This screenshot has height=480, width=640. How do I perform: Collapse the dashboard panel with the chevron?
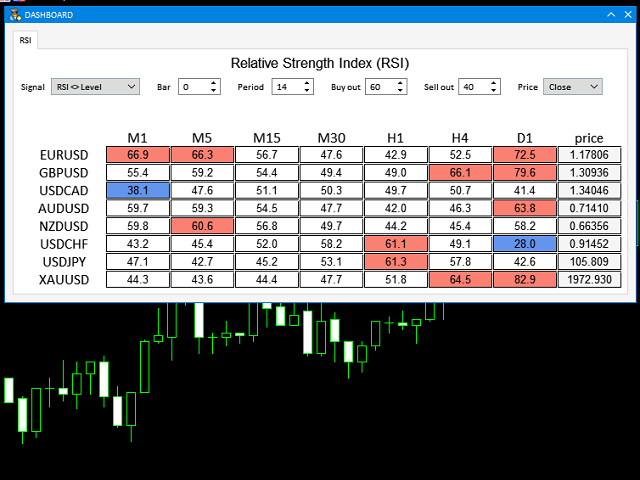click(x=609, y=15)
